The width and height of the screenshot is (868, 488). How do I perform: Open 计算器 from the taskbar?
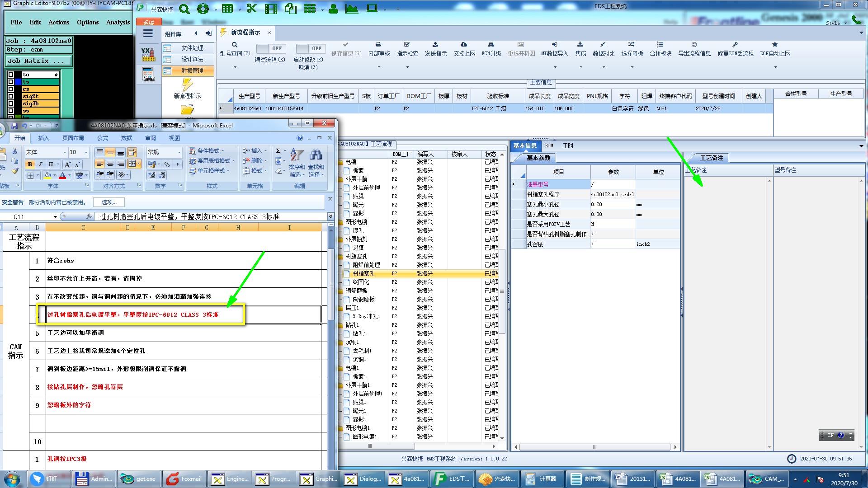click(x=542, y=479)
